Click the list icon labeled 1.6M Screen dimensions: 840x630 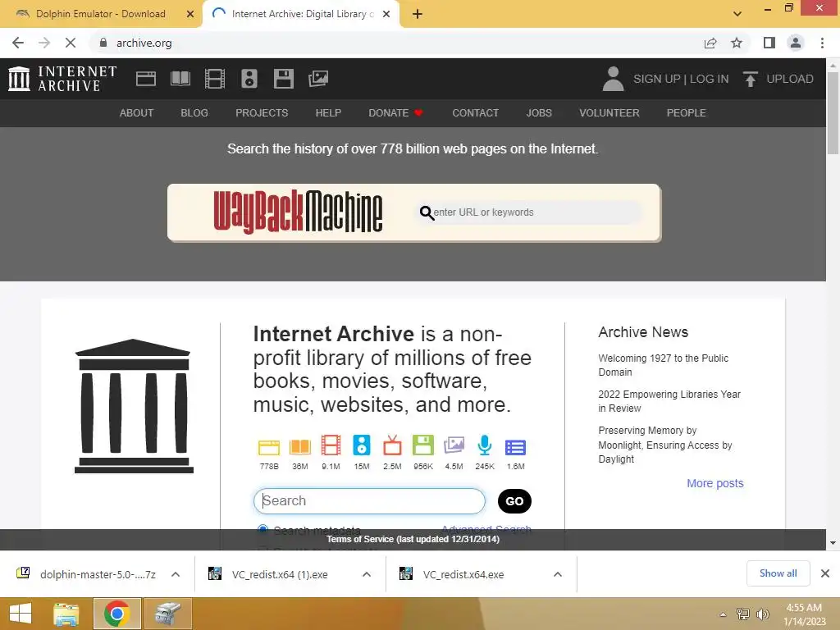(515, 447)
